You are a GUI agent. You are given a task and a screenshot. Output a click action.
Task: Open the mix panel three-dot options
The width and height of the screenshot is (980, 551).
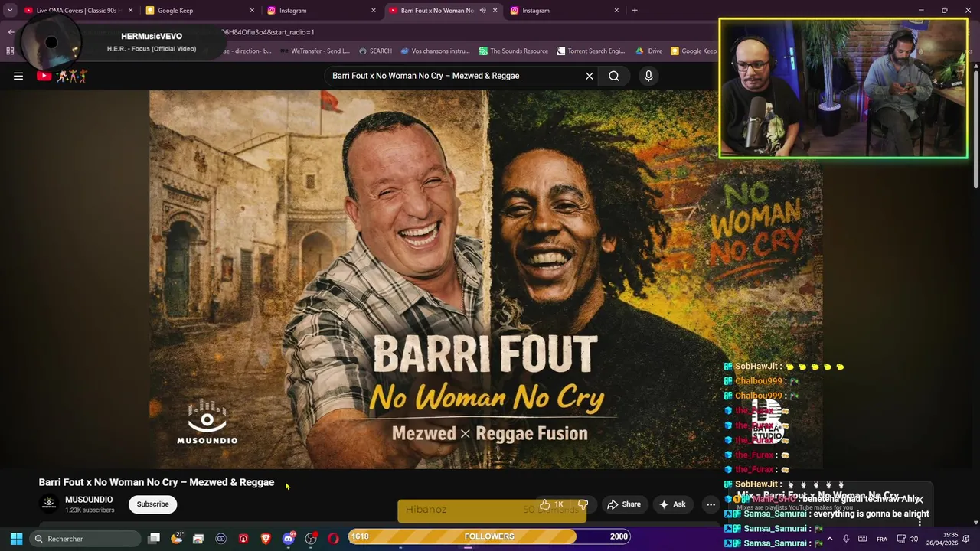click(x=920, y=522)
